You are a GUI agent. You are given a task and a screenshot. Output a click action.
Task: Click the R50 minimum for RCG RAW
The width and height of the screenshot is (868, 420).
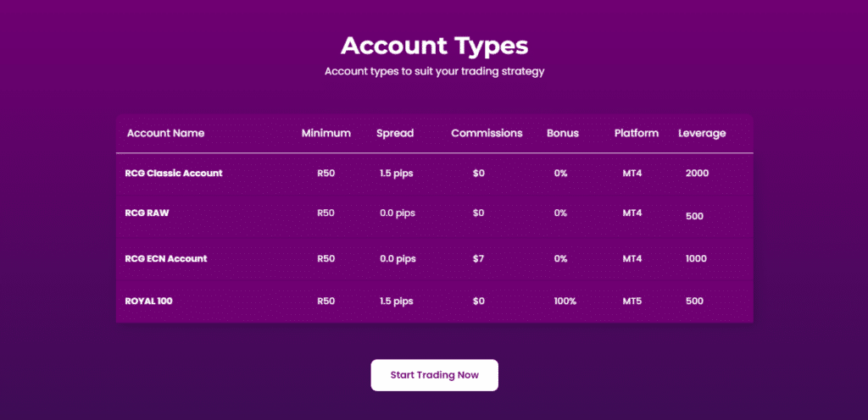click(x=326, y=213)
